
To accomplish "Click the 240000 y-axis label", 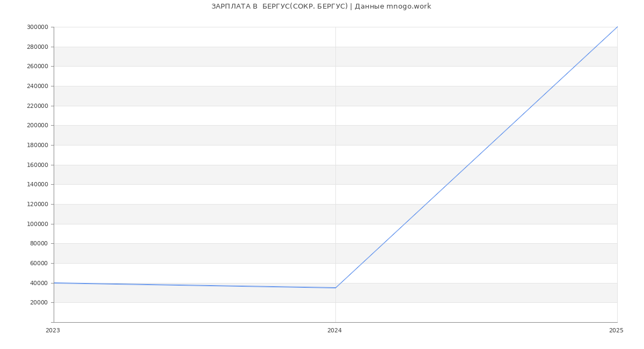I will (x=37, y=86).
